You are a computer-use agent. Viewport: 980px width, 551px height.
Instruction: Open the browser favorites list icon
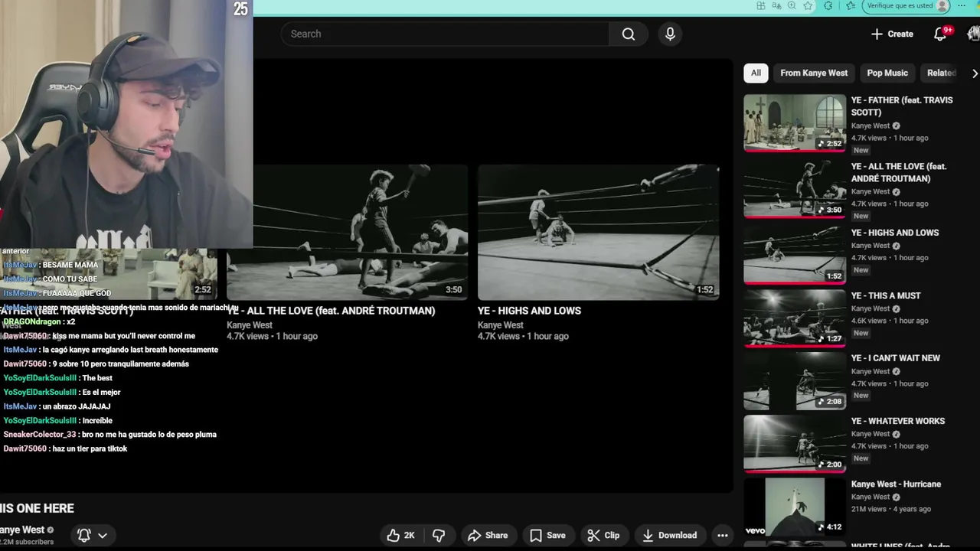850,5
